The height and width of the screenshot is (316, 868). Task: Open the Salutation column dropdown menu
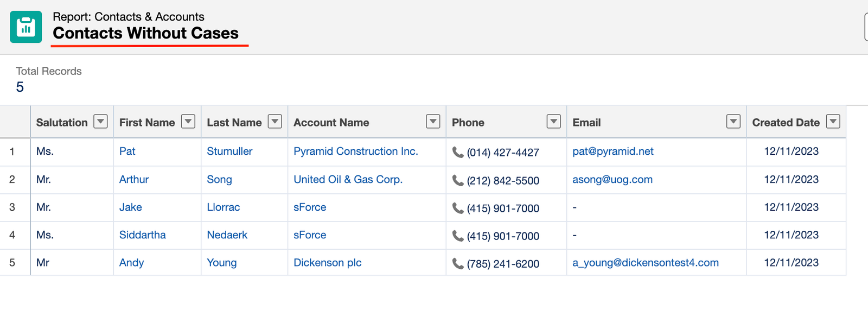click(x=100, y=122)
